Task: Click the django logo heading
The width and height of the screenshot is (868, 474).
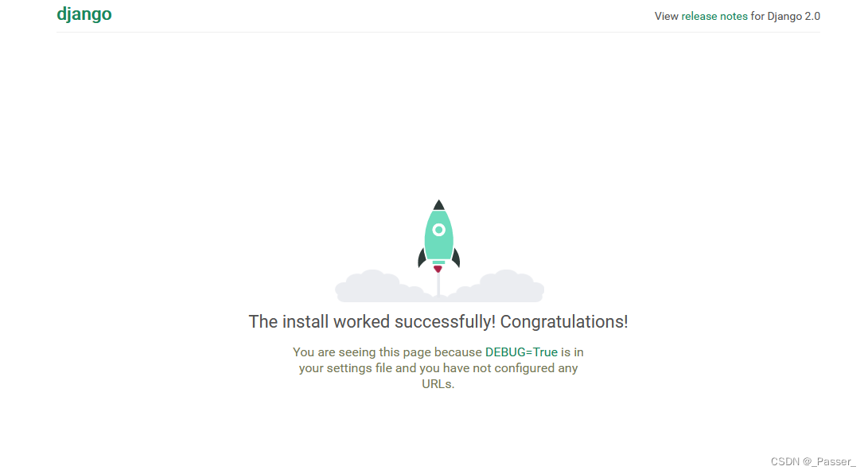Action: [x=84, y=14]
